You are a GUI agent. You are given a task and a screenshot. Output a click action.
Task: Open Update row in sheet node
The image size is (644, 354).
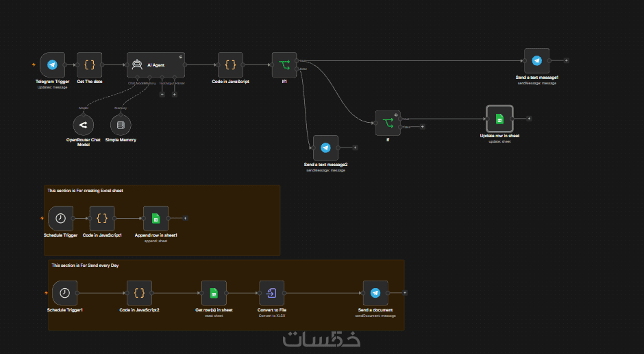click(499, 119)
